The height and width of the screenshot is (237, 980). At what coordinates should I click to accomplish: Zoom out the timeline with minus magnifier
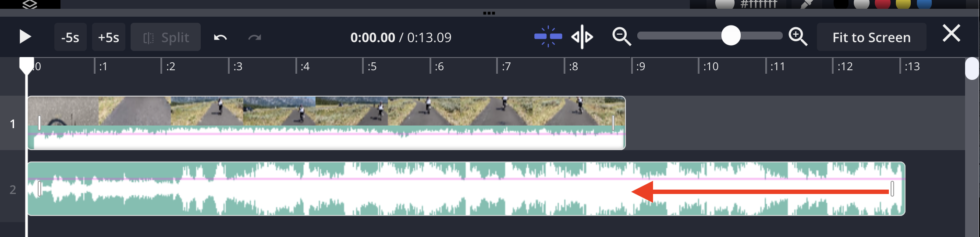pyautogui.click(x=621, y=36)
